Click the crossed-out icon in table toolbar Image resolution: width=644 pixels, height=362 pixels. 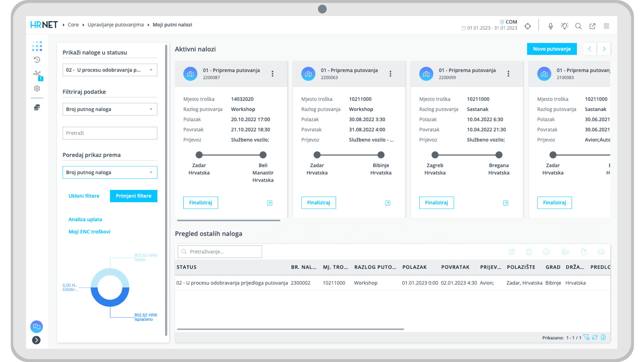point(565,252)
